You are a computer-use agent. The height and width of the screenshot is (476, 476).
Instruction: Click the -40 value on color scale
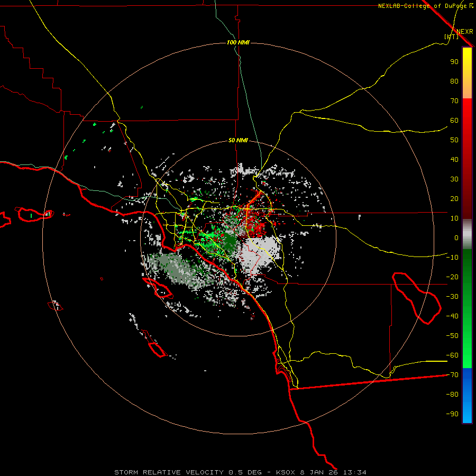(452, 316)
